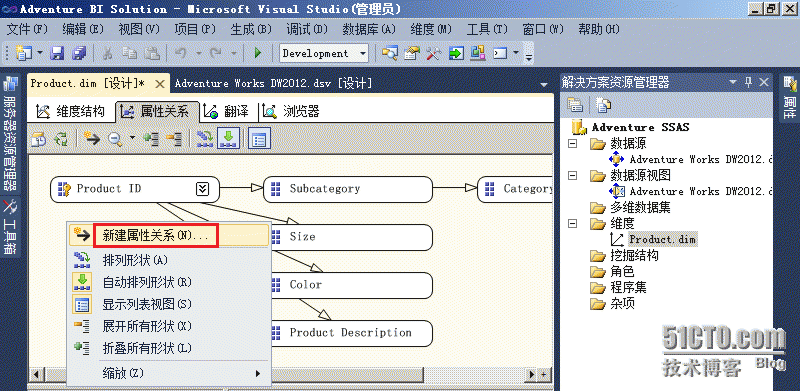Open the 维度(M) menu
The image size is (800, 391).
pyautogui.click(x=431, y=29)
